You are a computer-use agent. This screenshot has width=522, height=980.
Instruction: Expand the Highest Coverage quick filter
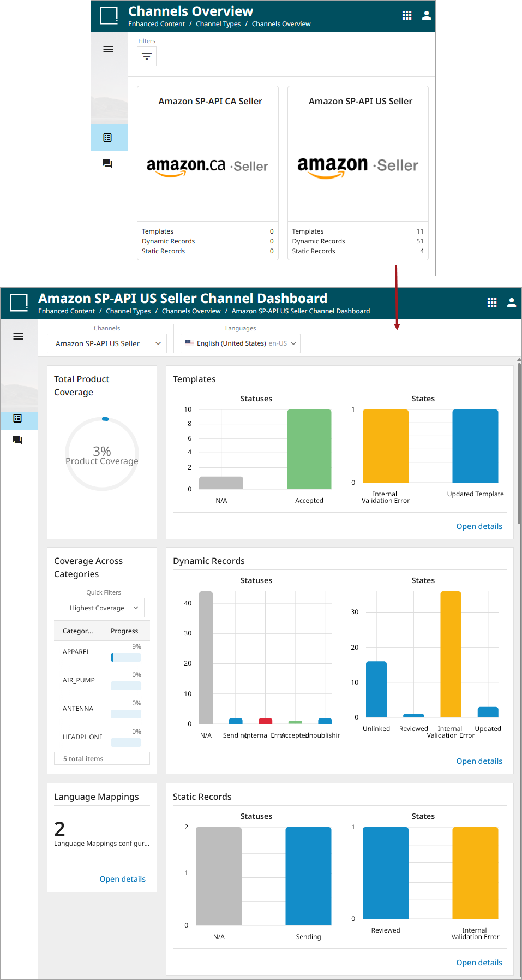[104, 608]
